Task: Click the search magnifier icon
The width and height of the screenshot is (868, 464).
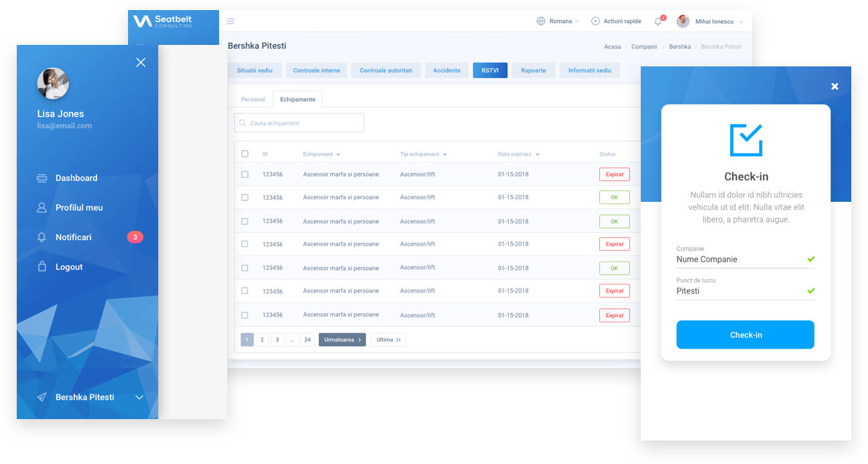Action: point(243,123)
